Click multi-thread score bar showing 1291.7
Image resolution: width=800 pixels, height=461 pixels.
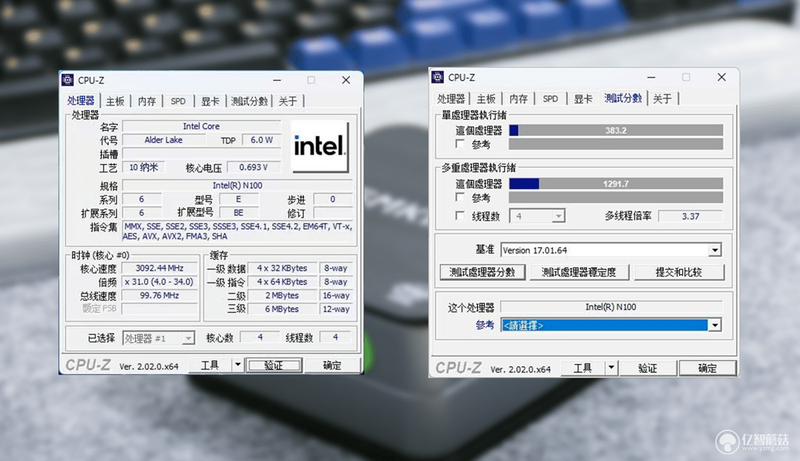tap(616, 184)
